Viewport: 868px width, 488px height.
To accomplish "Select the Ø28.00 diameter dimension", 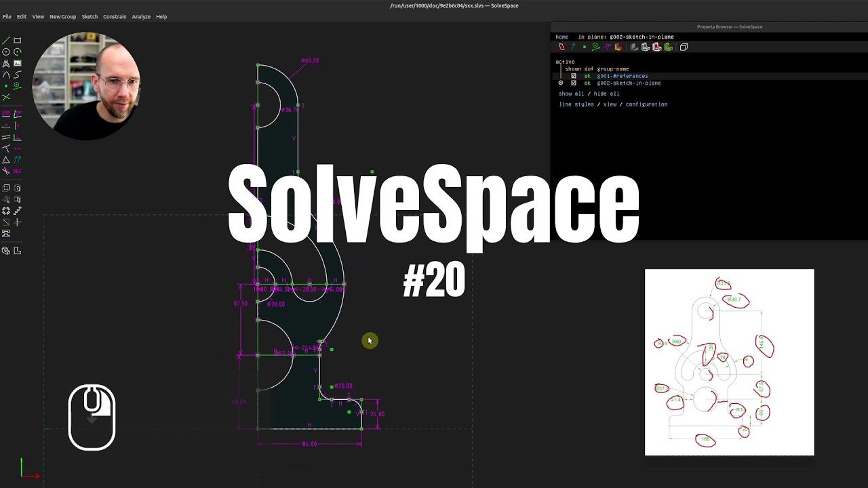I will tap(275, 304).
